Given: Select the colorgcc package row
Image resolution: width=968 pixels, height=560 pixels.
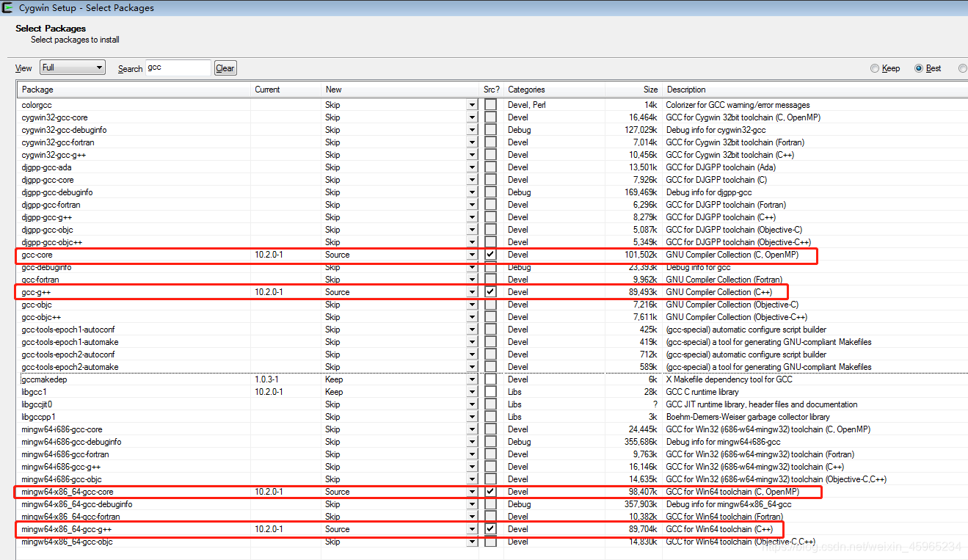Looking at the screenshot, I should pos(492,105).
